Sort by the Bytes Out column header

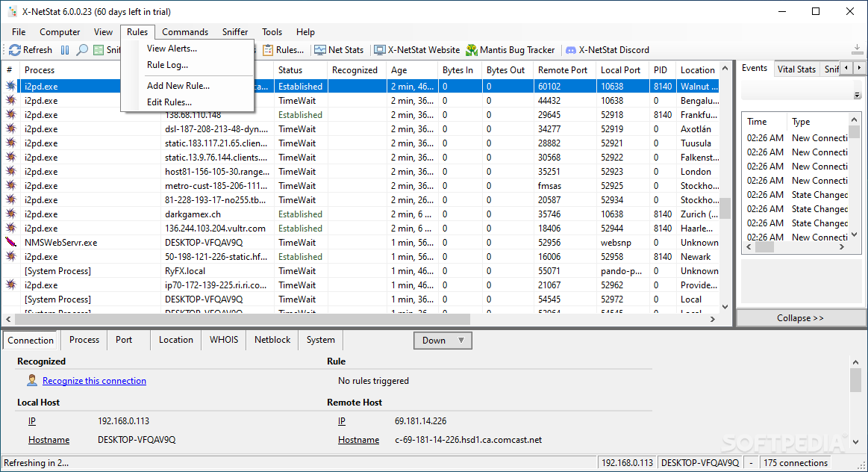[508, 69]
